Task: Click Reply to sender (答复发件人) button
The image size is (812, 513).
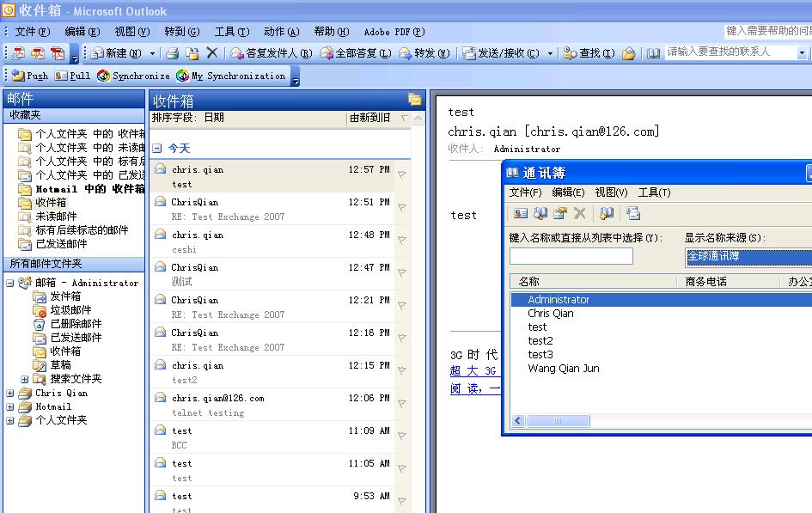Action: click(272, 53)
